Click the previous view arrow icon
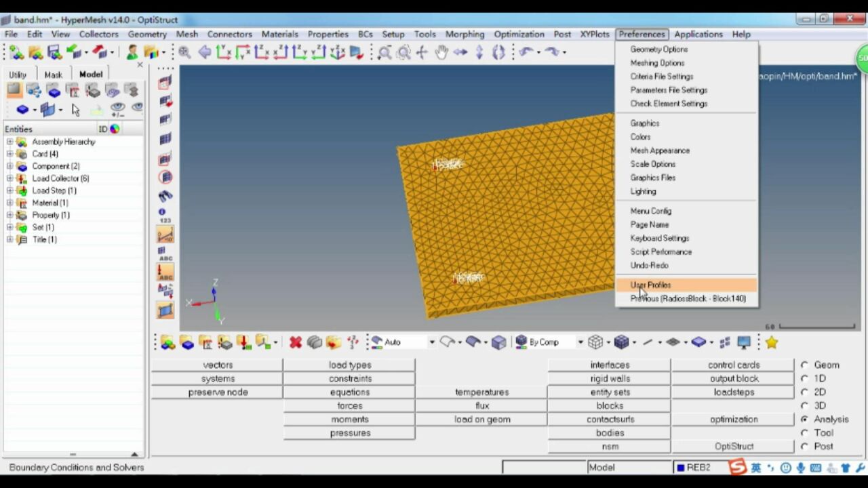This screenshot has width=868, height=488. pos(204,52)
